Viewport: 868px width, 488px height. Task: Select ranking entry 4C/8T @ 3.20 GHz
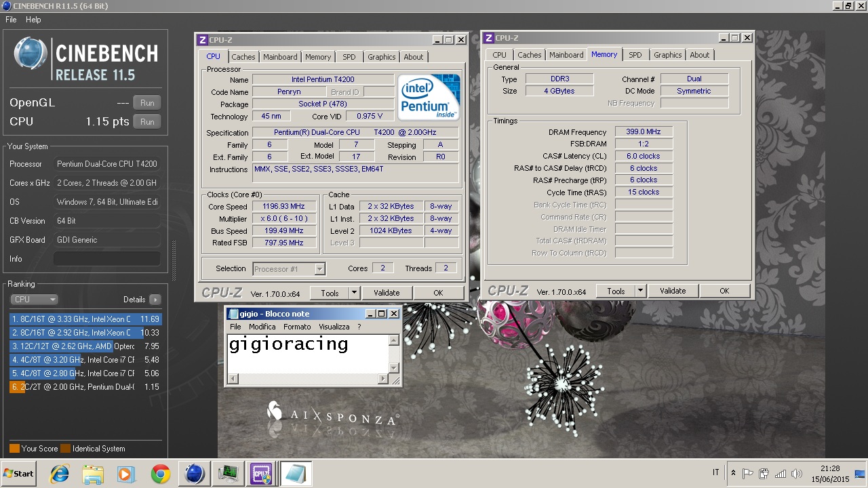pos(85,360)
